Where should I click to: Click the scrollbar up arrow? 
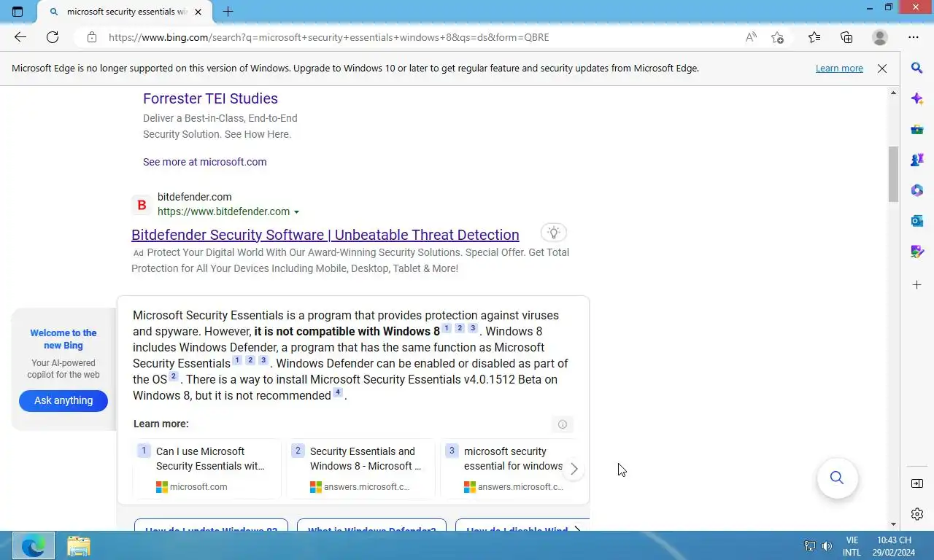pos(893,93)
